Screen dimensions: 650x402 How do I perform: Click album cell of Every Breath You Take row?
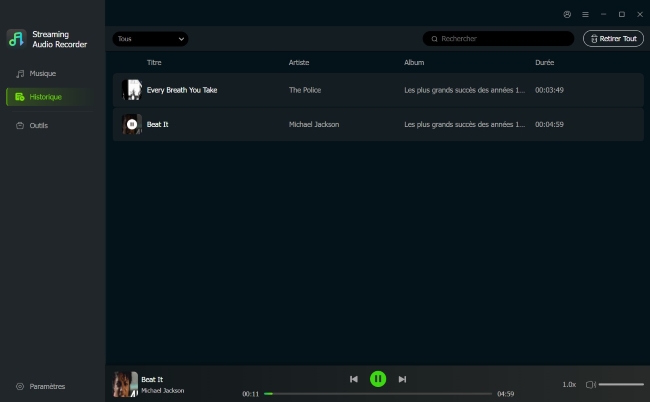[x=464, y=90]
